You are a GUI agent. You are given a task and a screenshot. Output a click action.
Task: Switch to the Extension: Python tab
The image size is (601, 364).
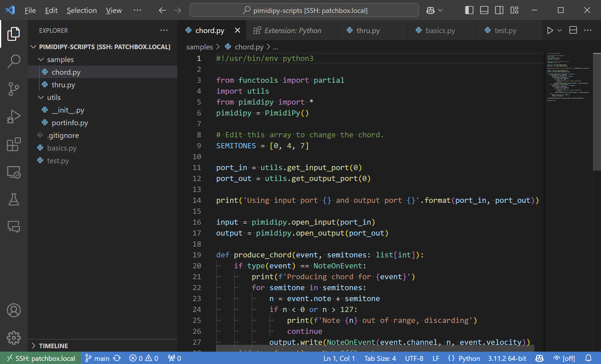point(292,30)
